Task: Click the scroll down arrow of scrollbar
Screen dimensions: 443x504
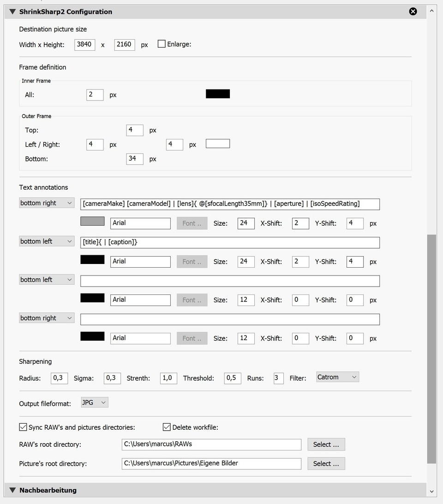Action: (432, 492)
